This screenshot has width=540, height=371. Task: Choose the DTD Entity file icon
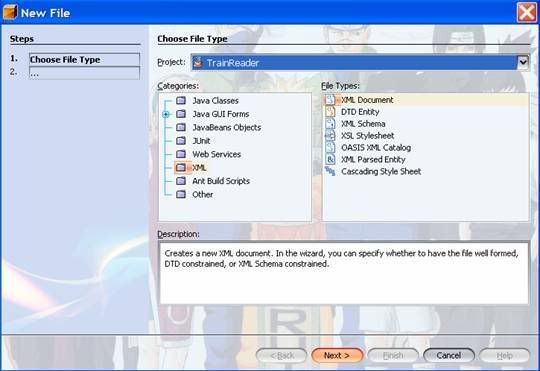point(330,112)
